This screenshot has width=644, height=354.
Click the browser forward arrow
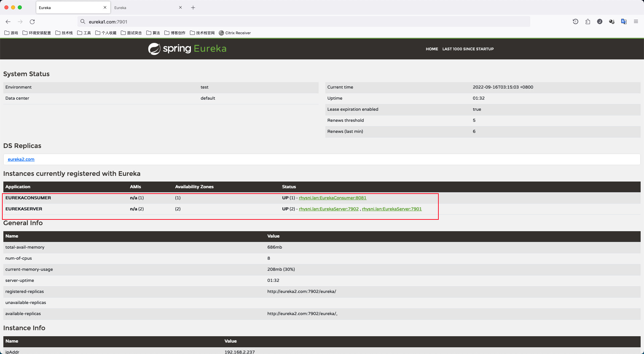20,22
